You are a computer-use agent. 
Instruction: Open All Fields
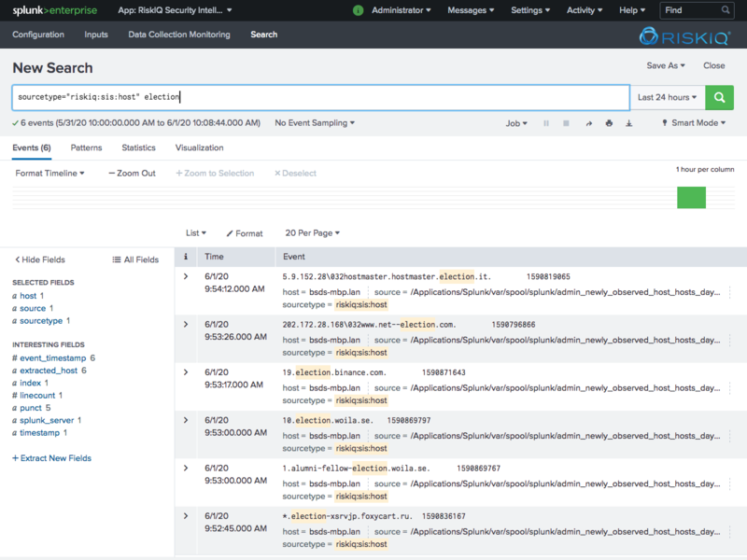[135, 259]
